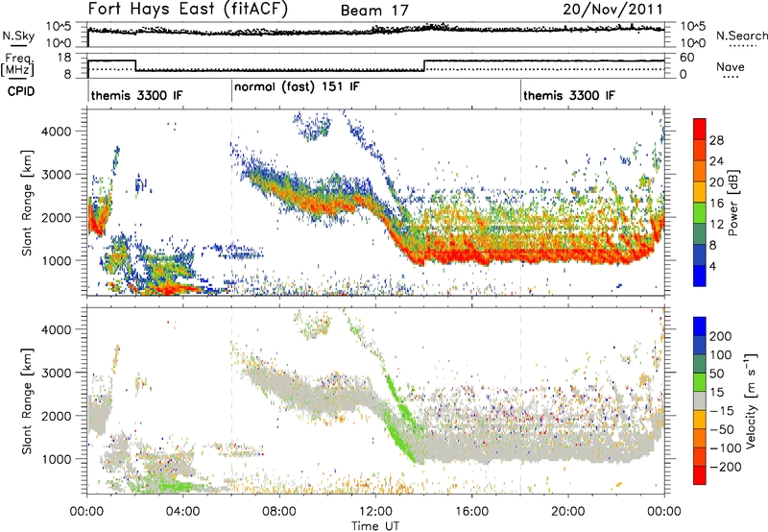Click the "Time UT" axis title

point(375,526)
